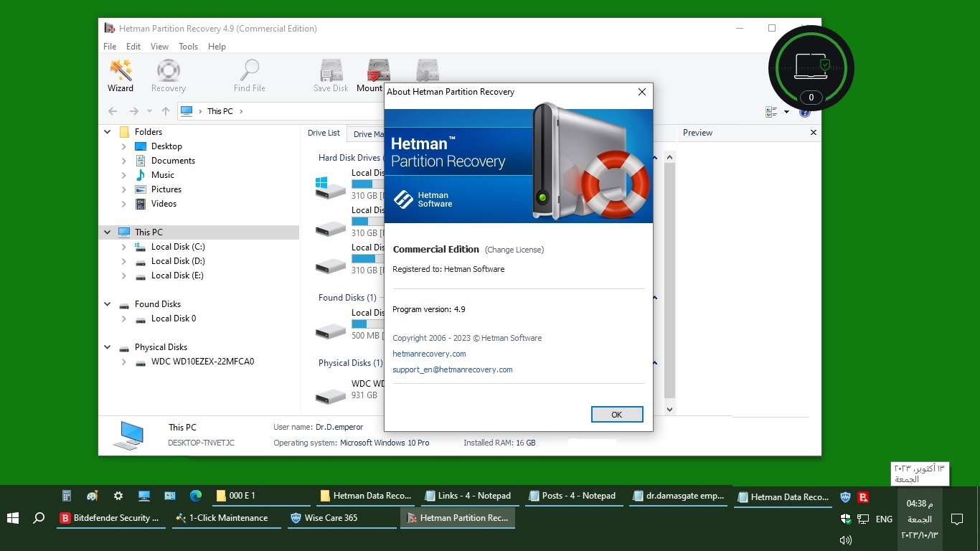Click the volume speaker tray icon
The width and height of the screenshot is (980, 551).
tap(845, 540)
